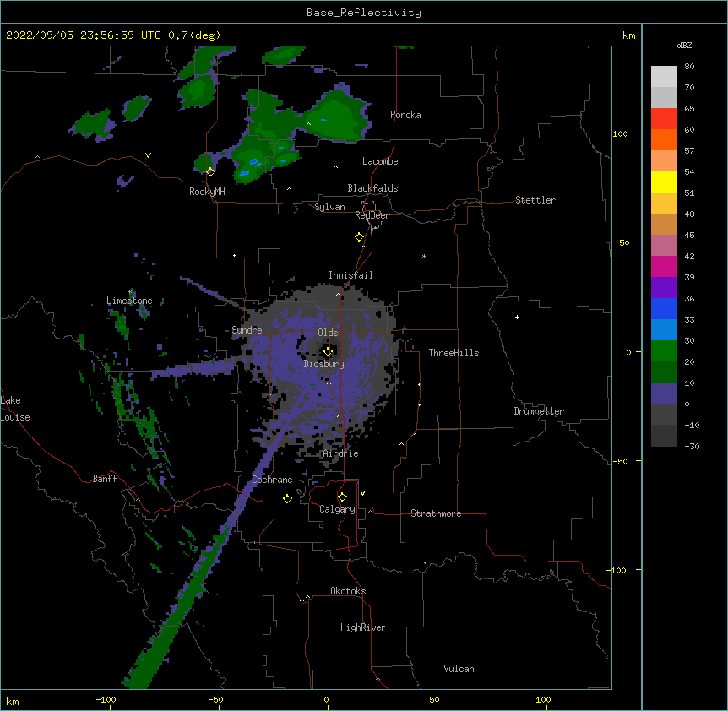Click the 80 value at the legend top
This screenshot has width=728, height=711.
tap(689, 67)
